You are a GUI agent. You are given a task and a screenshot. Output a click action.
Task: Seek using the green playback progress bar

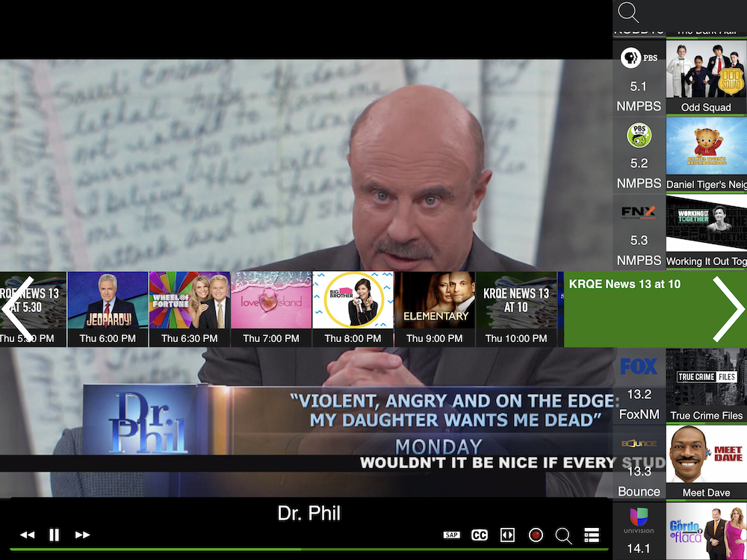[309, 550]
